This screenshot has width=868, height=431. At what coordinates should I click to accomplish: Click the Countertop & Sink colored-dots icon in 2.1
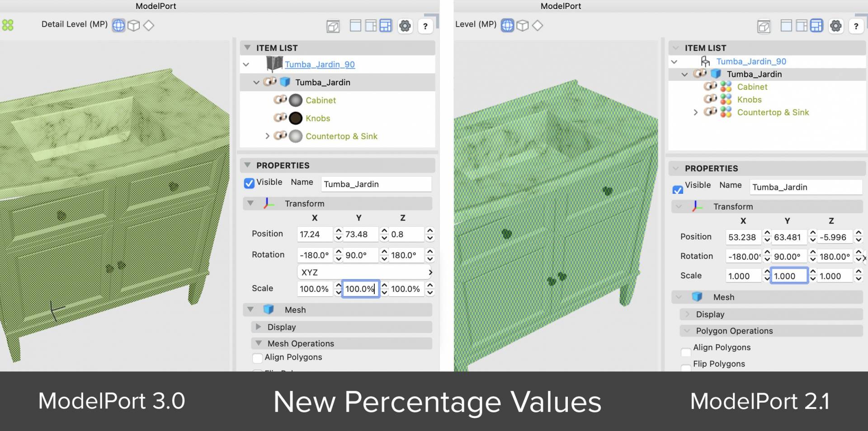coord(726,112)
